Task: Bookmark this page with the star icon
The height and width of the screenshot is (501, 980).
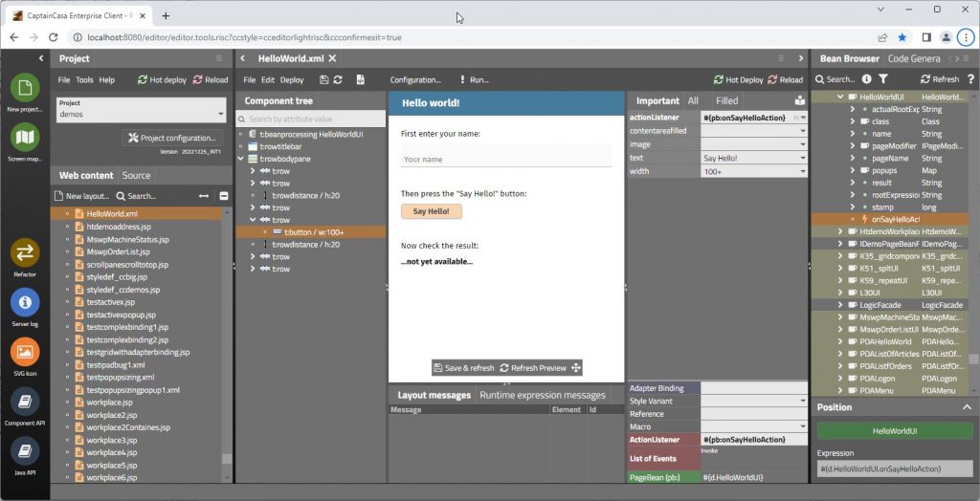Action: [x=902, y=37]
